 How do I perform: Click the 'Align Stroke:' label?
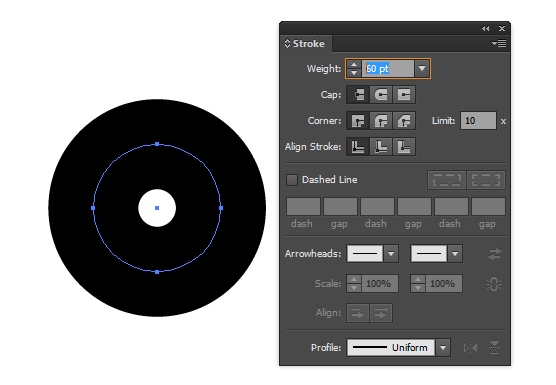(313, 147)
